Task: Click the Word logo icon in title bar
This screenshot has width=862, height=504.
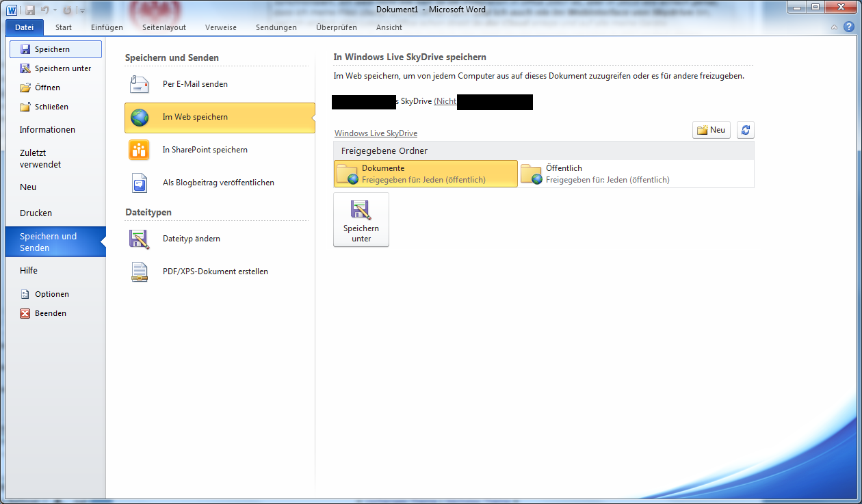Action: [x=12, y=10]
